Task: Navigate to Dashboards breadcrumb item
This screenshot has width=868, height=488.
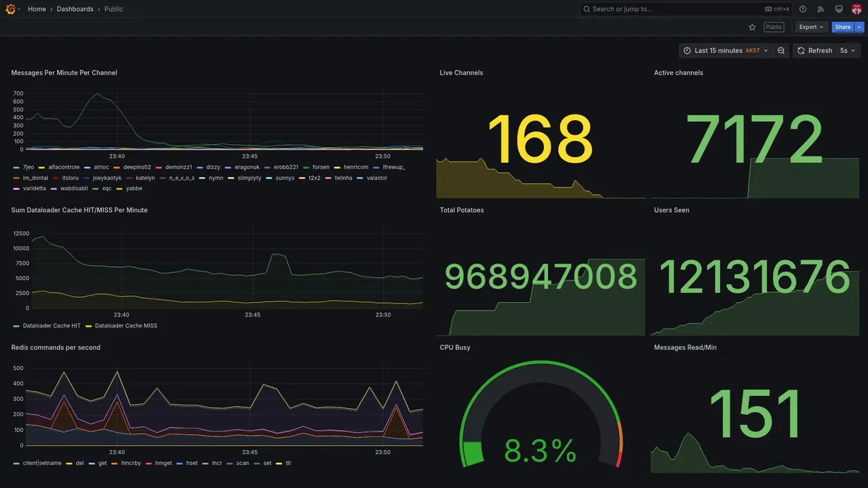Action: [x=75, y=9]
